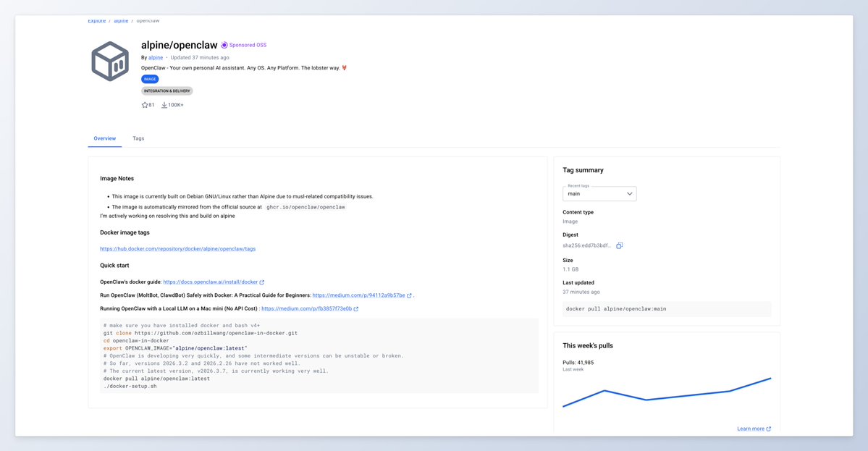
Task: Click the Quick start heading
Action: pos(114,266)
